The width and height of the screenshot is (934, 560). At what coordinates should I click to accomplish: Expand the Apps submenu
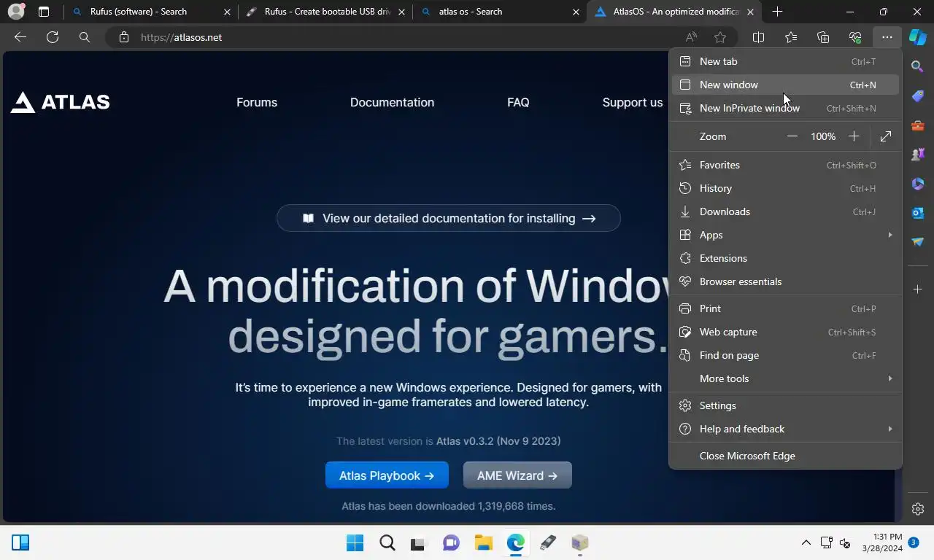[x=785, y=235]
